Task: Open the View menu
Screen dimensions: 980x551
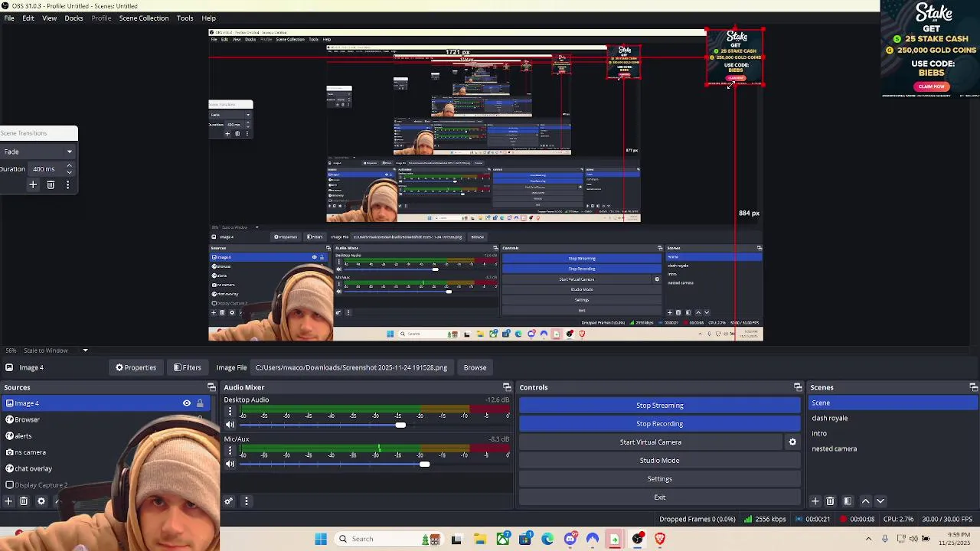Action: pyautogui.click(x=49, y=18)
